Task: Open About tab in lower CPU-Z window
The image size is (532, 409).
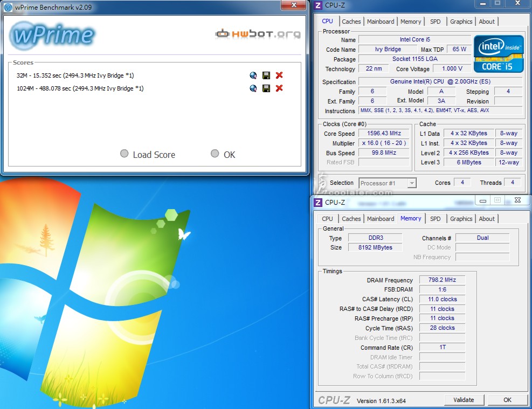Action: [x=487, y=219]
